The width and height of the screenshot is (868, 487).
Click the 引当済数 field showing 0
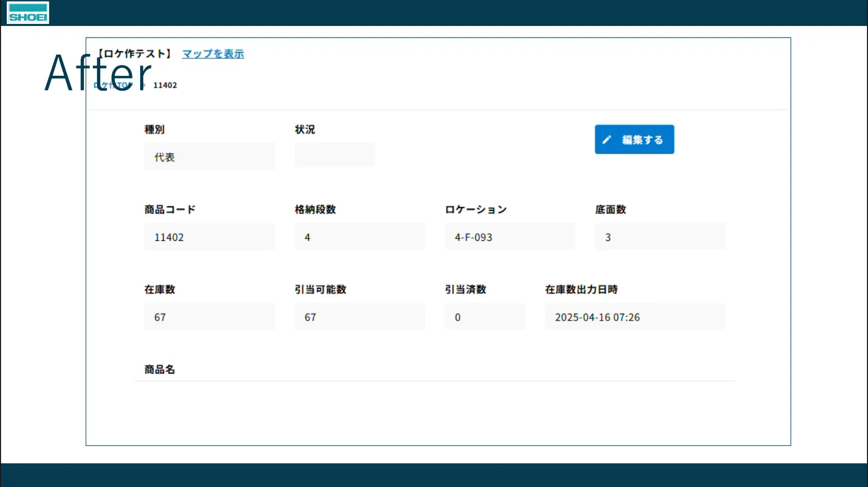tap(484, 317)
